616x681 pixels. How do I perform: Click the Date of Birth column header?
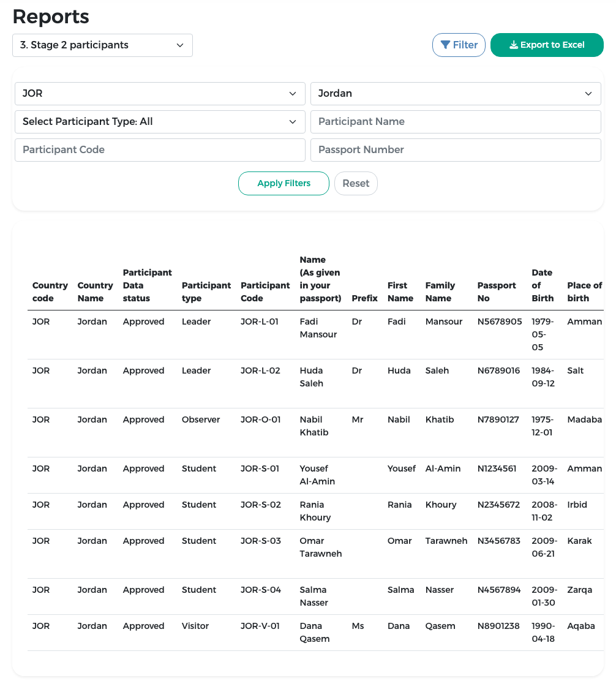tap(543, 285)
